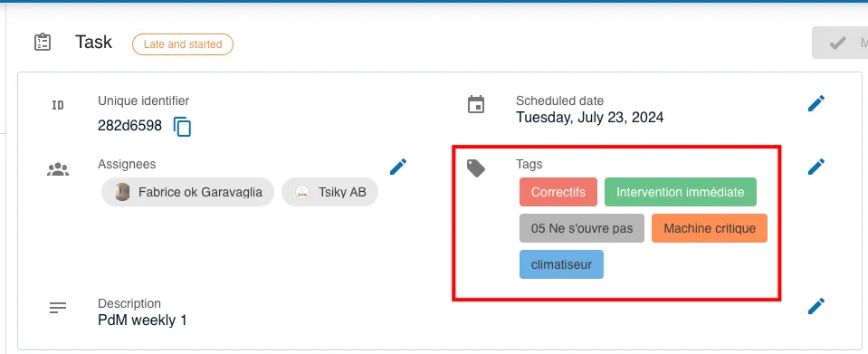The image size is (868, 354).
Task: Select the Tsiky AB assignee chip
Action: (x=330, y=192)
